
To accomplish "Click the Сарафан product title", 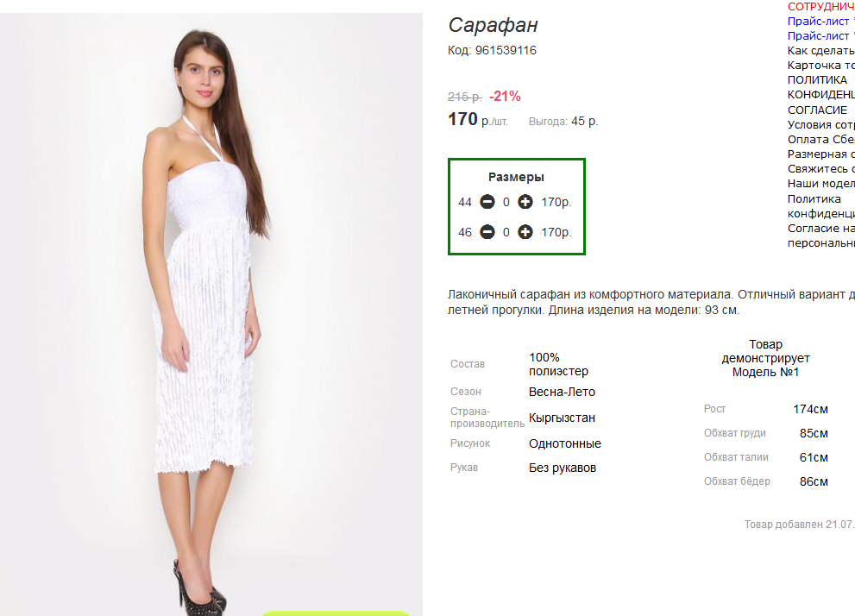I will pyautogui.click(x=493, y=26).
